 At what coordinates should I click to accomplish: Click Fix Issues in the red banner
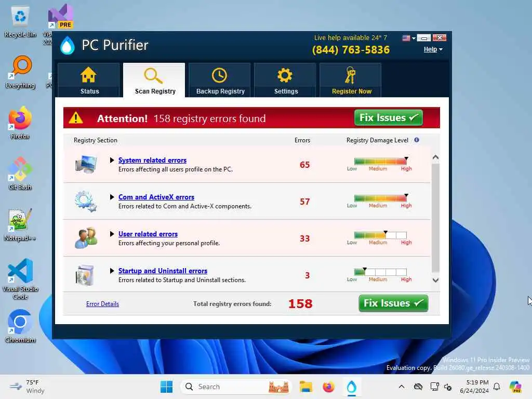[x=389, y=118]
